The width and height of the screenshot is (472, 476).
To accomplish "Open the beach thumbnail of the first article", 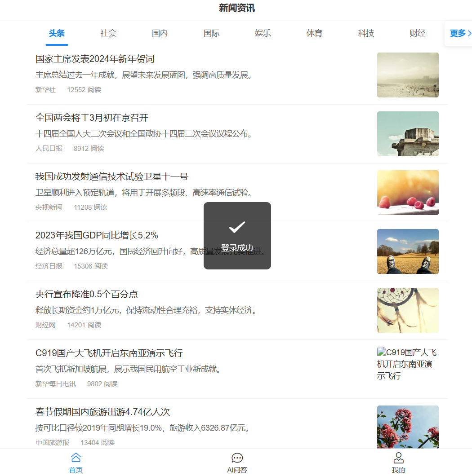I will click(x=408, y=75).
